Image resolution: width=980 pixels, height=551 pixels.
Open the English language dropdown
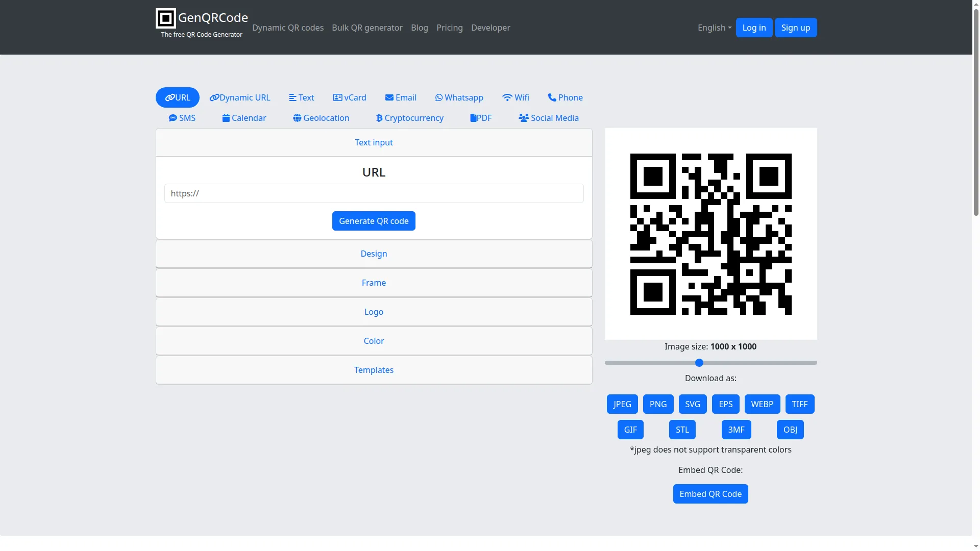click(715, 28)
